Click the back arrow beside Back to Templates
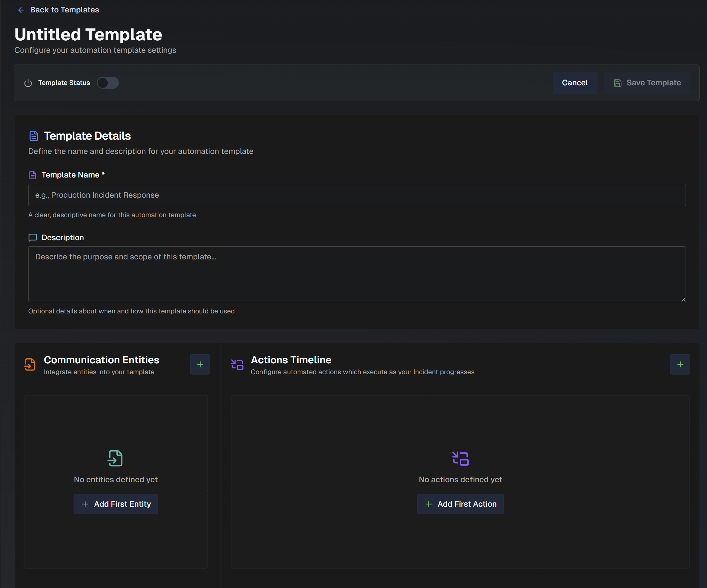The height and width of the screenshot is (588, 707). 21,10
